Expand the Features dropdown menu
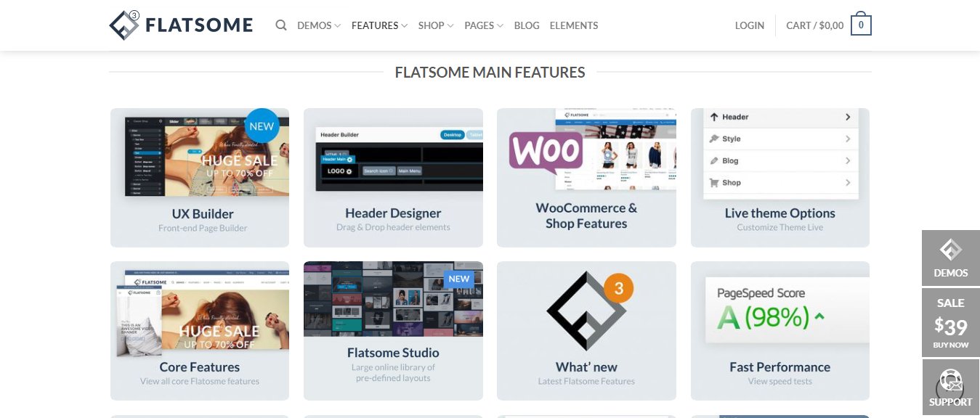 tap(379, 25)
